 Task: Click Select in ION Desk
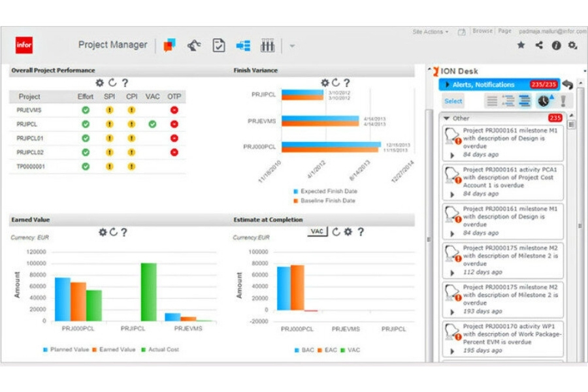(x=453, y=101)
